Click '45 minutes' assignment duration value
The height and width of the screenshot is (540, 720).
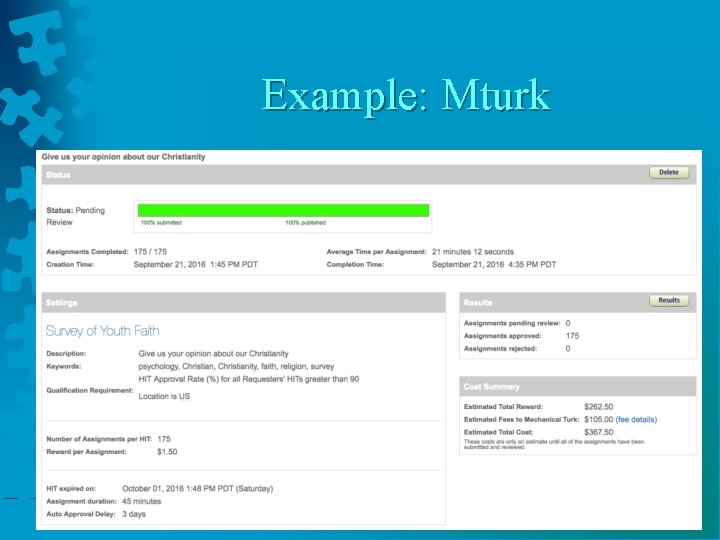tap(142, 501)
